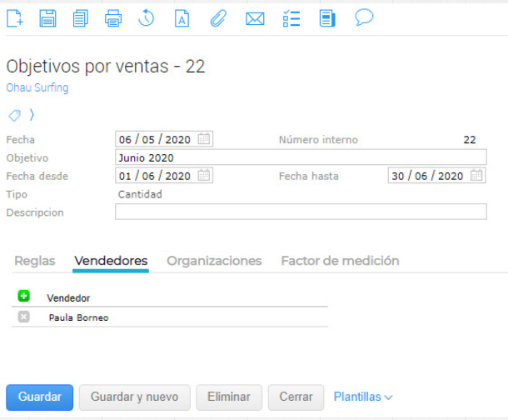Open history with clock arrow icon
The width and height of the screenshot is (508, 420).
click(146, 18)
